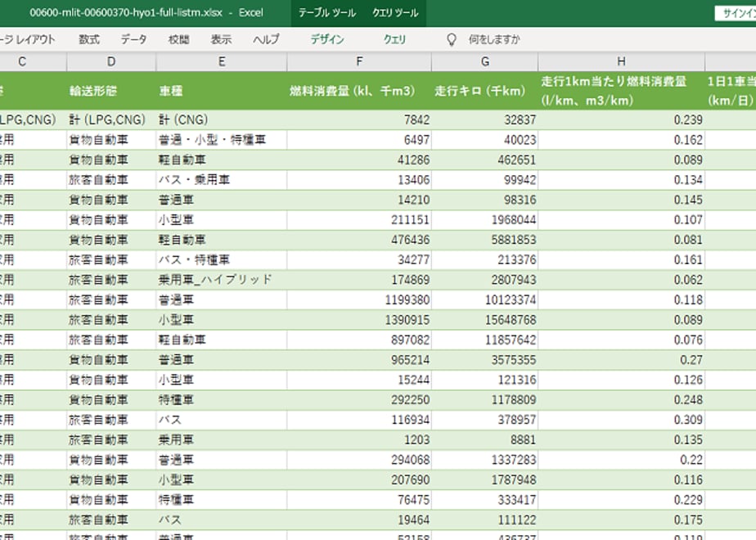Select cell with value 0.175
The image size is (756, 540).
[x=622, y=520]
